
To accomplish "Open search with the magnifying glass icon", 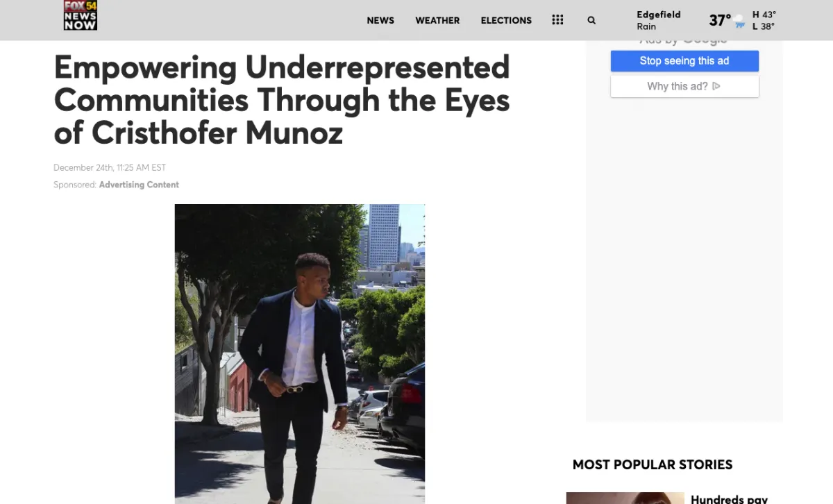I will (591, 21).
